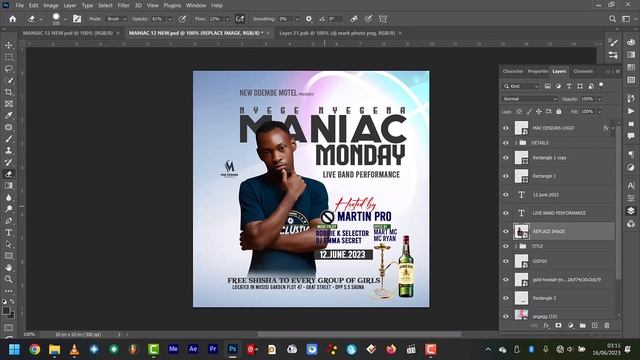Add a layer mask
The width and height of the screenshot is (640, 360).
558,325
